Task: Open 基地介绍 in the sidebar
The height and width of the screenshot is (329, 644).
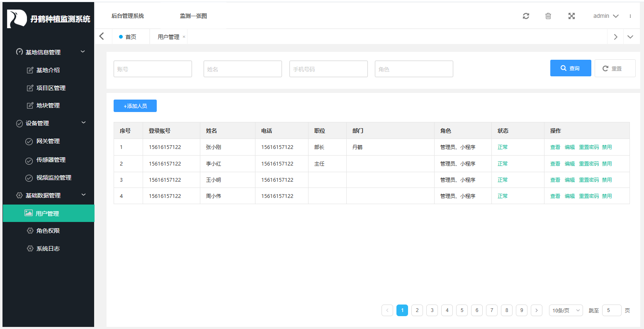Action: (48, 70)
